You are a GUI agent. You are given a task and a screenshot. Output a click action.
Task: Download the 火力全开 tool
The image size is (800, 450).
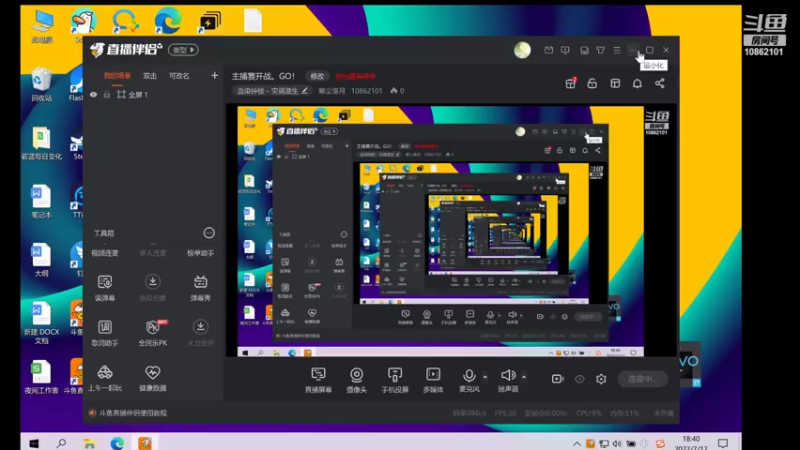pos(201,333)
